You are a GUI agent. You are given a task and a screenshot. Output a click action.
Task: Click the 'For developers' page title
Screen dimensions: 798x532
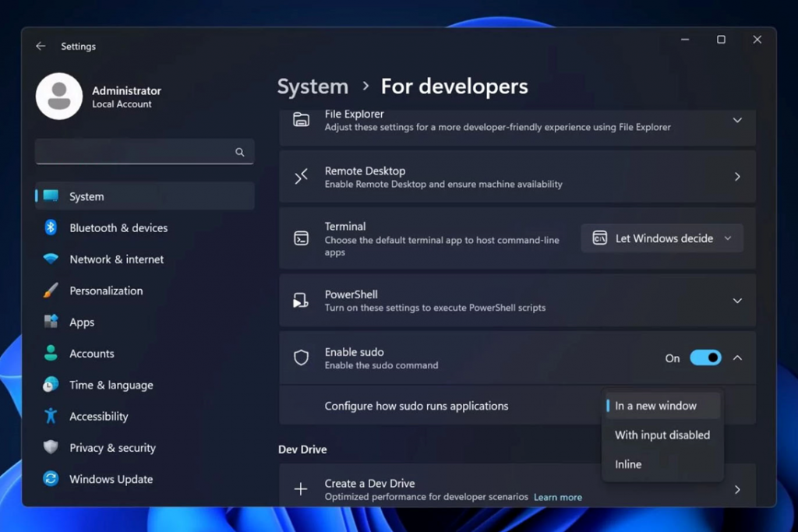coord(454,86)
